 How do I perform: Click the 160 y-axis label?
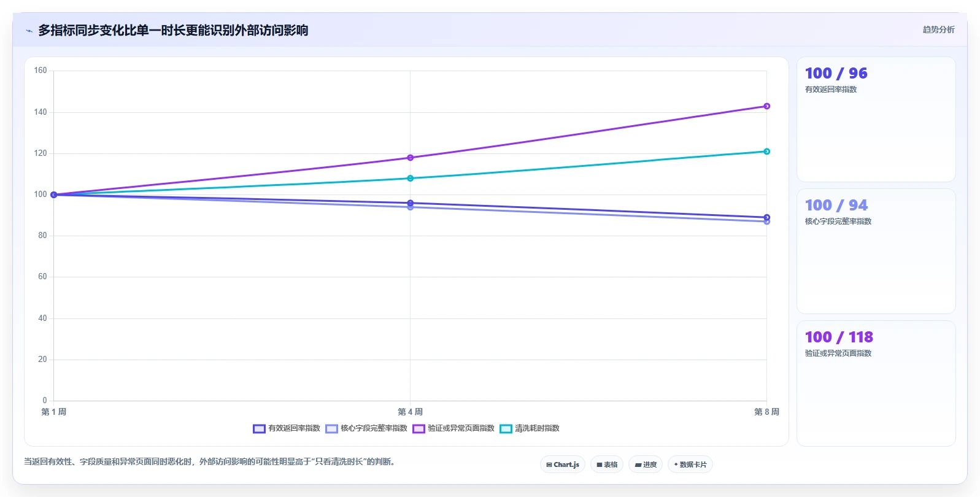(x=41, y=71)
